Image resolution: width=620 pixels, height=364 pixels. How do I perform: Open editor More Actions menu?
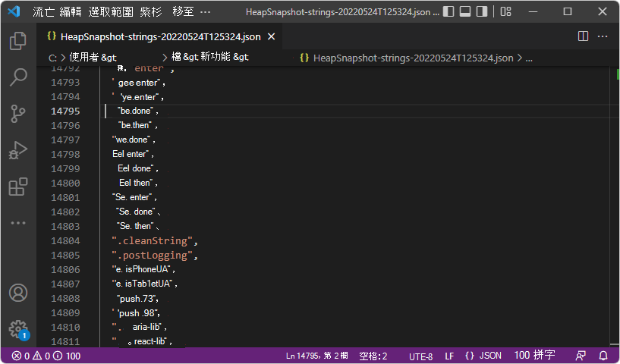point(603,36)
